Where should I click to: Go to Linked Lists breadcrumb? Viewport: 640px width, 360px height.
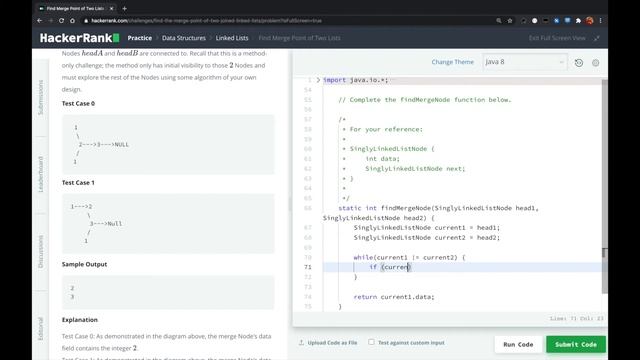232,38
